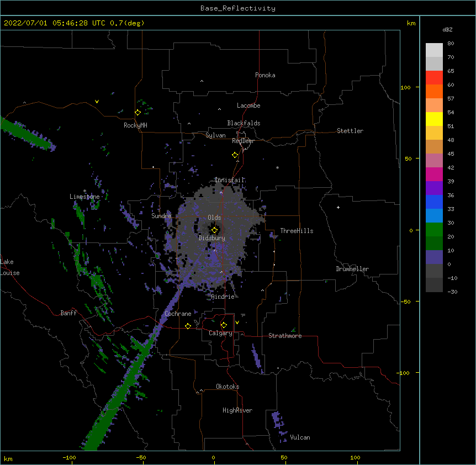Select the white plus marker north of Drumheller
The image size is (476, 465).
point(338,207)
